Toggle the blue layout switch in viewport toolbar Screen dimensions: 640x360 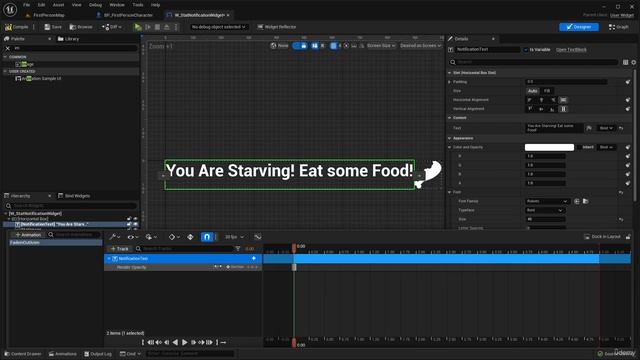click(300, 46)
